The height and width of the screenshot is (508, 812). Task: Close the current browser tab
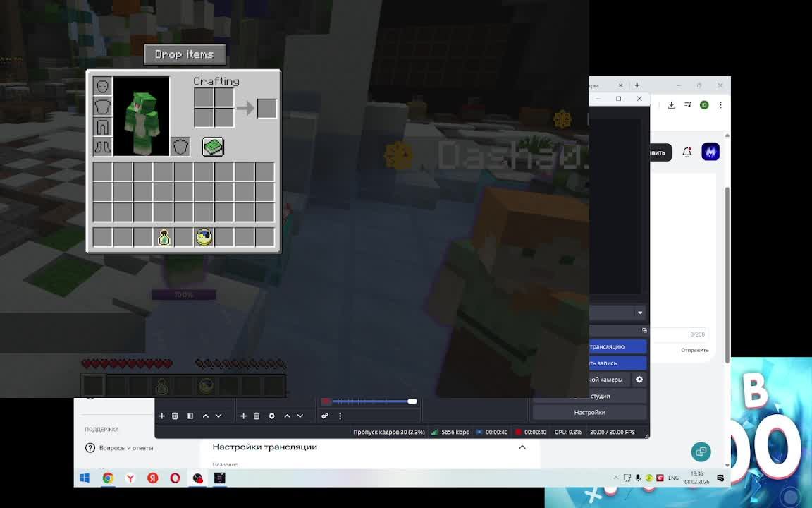click(620, 85)
